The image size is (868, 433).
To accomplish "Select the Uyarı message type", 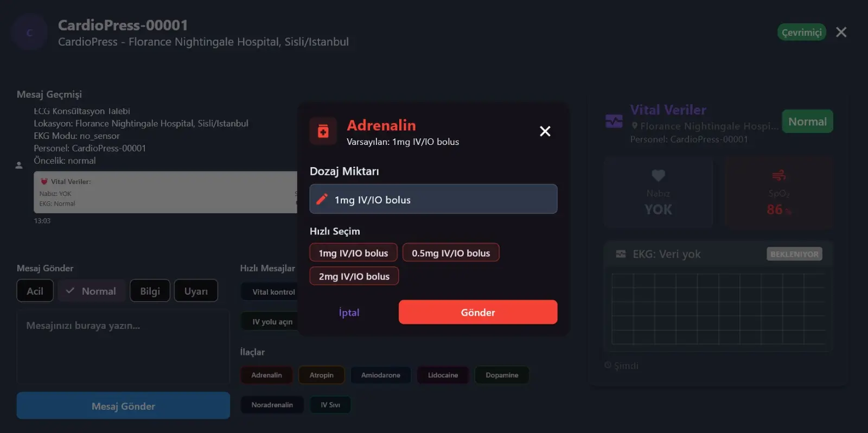I will tap(196, 291).
